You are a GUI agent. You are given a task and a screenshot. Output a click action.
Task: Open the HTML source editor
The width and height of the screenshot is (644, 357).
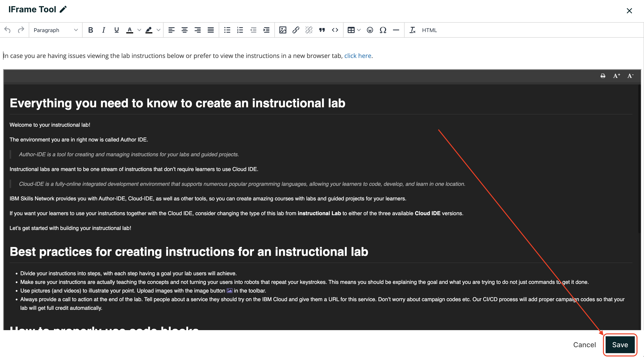[429, 30]
